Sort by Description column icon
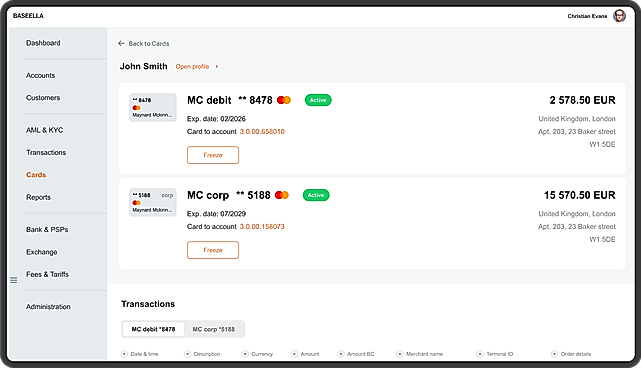 click(187, 354)
